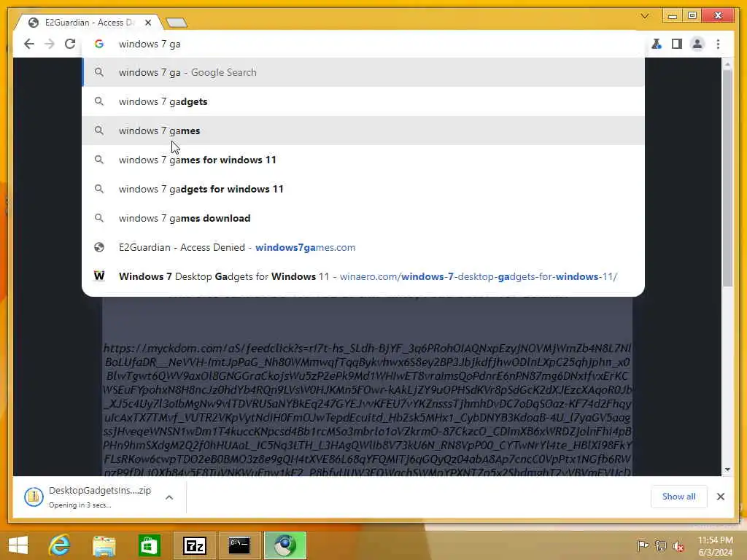This screenshot has height=560, width=747.
Task: Open the Windows Store taskbar icon
Action: 149,545
